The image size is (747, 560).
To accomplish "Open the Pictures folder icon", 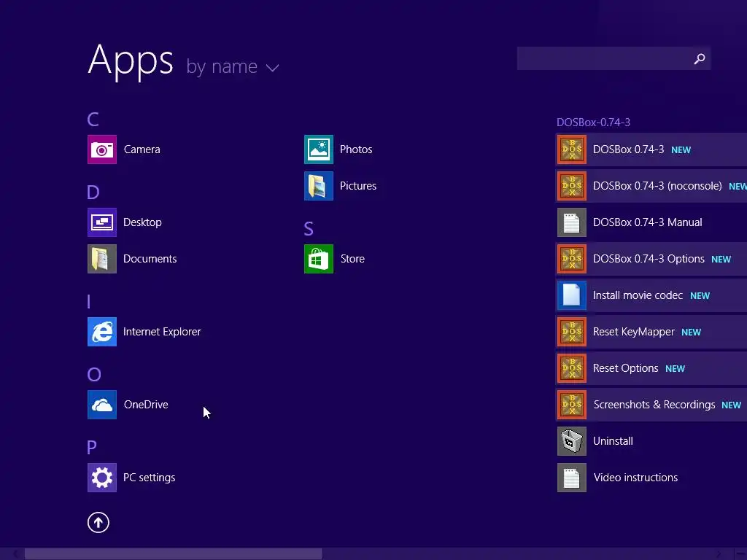I will tap(319, 186).
